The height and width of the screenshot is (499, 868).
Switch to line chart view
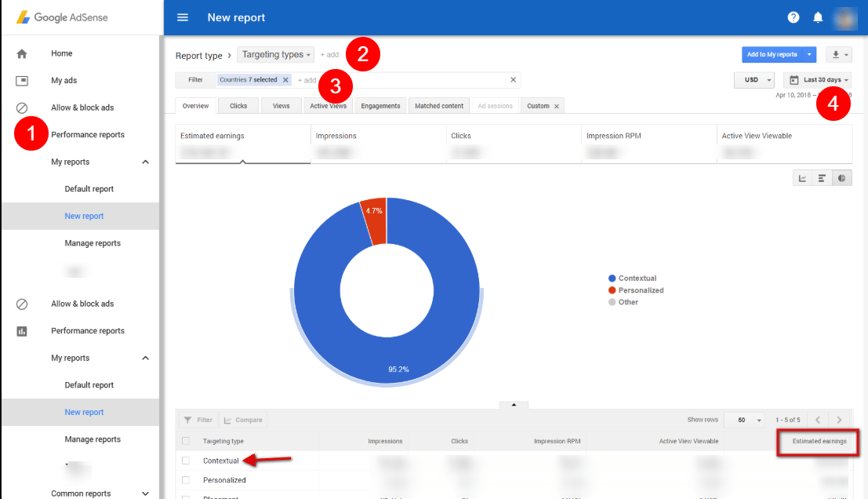[802, 178]
